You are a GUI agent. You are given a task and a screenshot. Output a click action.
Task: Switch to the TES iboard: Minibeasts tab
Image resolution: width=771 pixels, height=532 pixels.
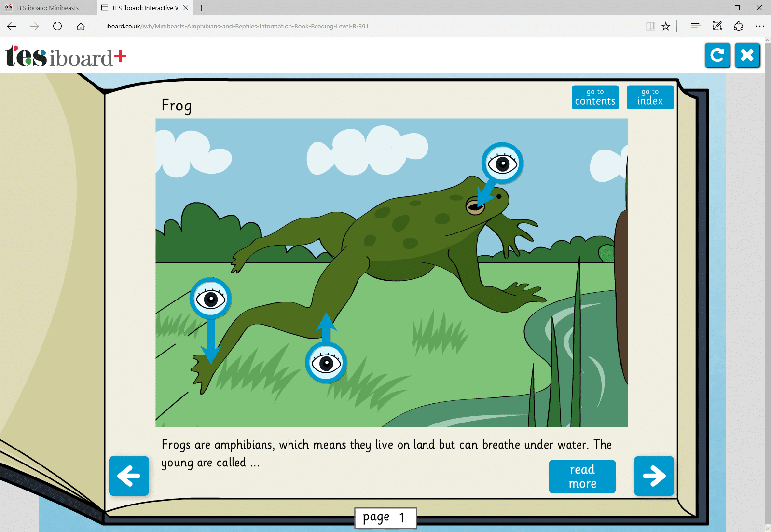48,8
